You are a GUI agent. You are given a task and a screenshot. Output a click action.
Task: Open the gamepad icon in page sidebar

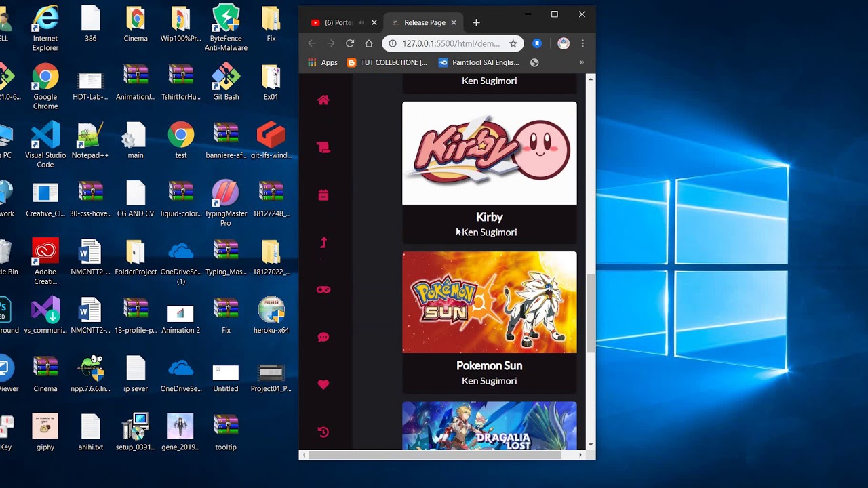pos(323,290)
